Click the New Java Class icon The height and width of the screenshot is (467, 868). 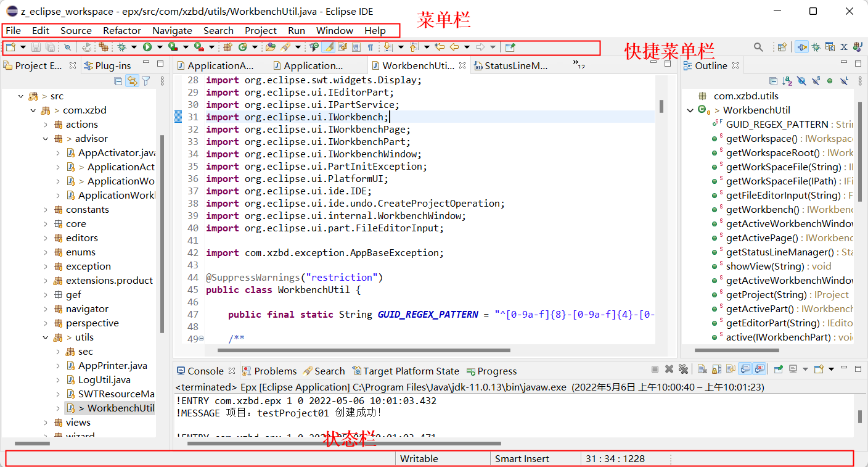pos(242,47)
